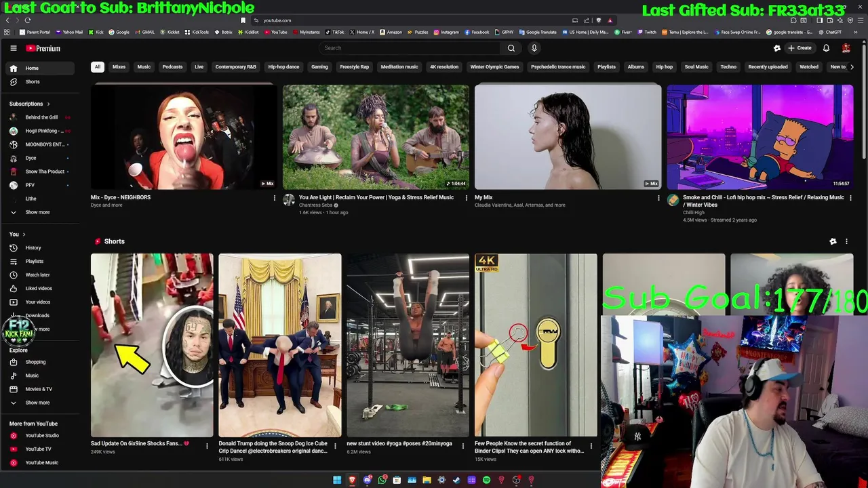This screenshot has width=868, height=488.
Task: Open the You section chevron
Action: pyautogui.click(x=24, y=235)
